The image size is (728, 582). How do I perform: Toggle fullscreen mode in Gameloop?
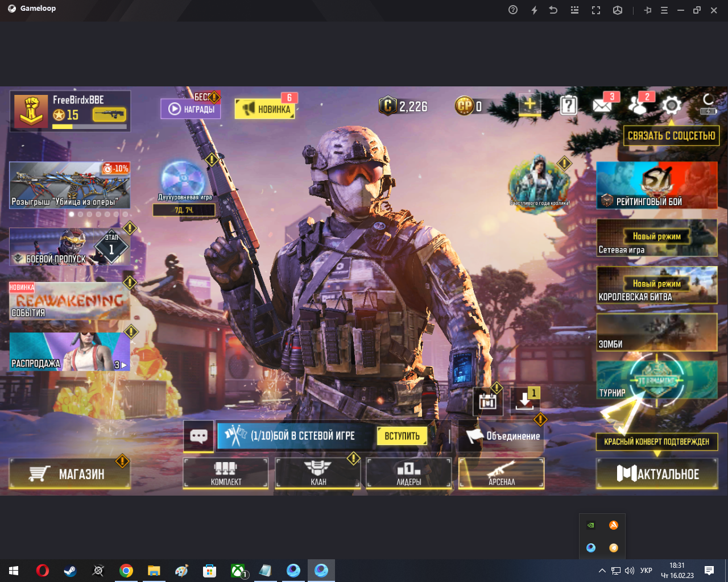[596, 10]
